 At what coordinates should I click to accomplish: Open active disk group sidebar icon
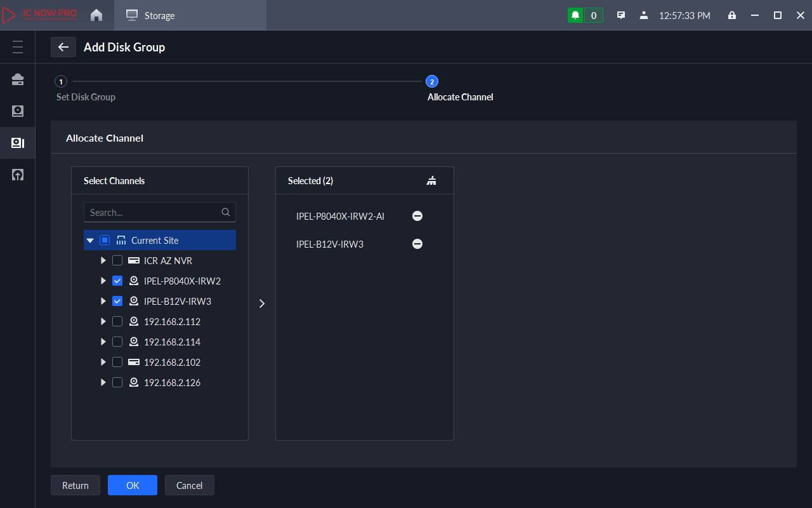coord(18,143)
